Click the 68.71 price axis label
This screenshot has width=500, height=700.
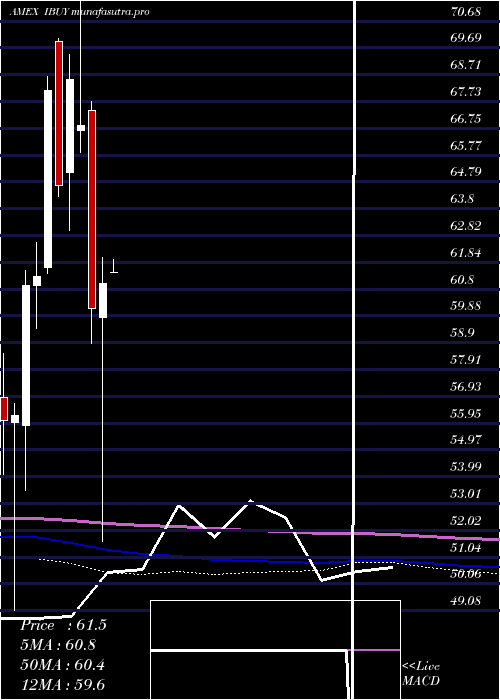(x=466, y=65)
